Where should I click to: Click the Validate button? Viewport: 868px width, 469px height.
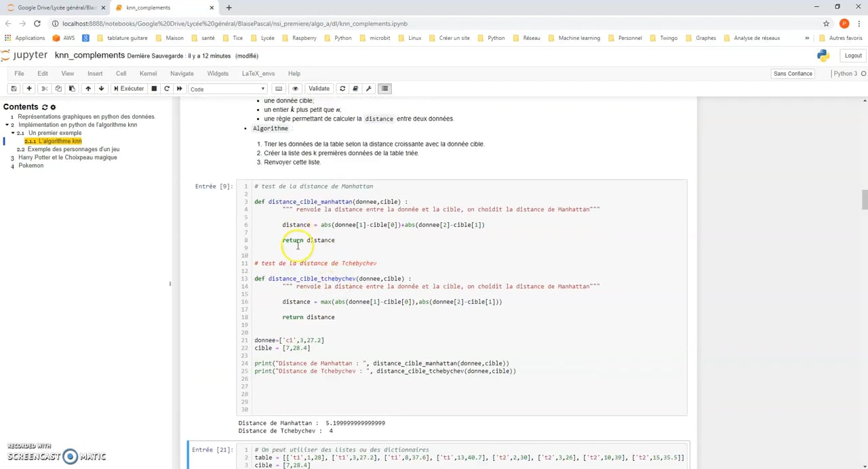click(x=319, y=89)
